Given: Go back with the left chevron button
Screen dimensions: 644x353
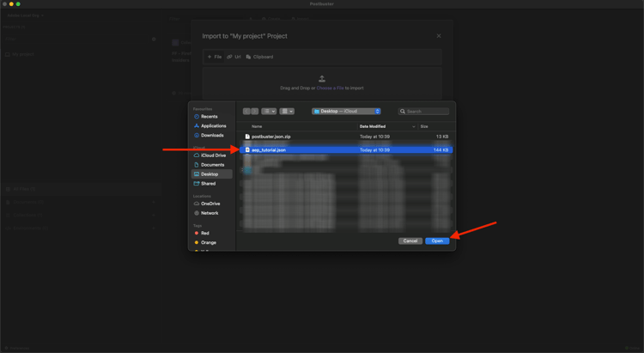Looking at the screenshot, I should (246, 112).
